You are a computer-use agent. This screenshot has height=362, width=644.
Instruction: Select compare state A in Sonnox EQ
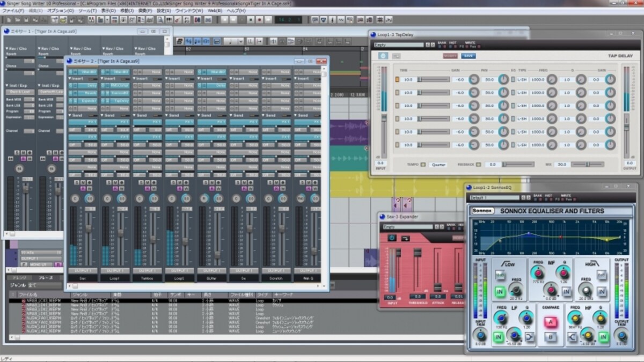coord(550,321)
